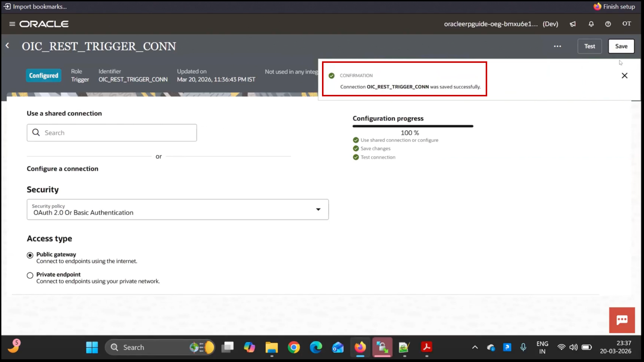The image size is (644, 362).
Task: Open the notifications bell
Action: 591,24
